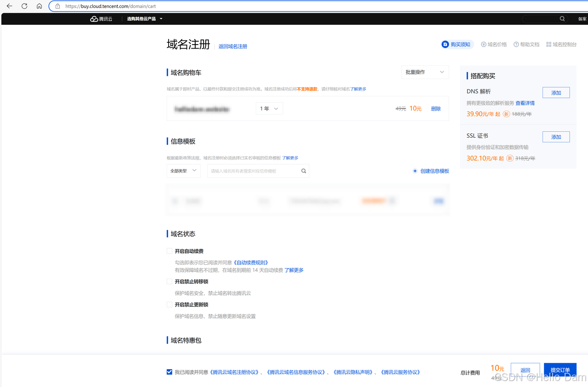Viewport: 588px width, 387px height.
Task: Click the browser home icon
Action: pyautogui.click(x=40, y=6)
